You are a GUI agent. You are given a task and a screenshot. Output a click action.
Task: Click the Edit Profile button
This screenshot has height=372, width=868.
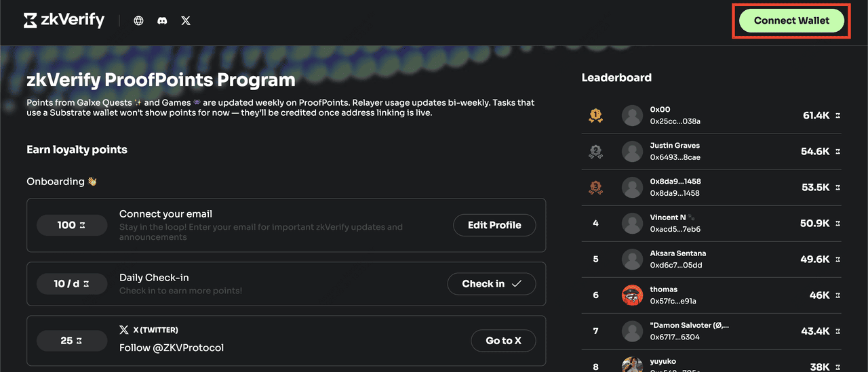(494, 225)
